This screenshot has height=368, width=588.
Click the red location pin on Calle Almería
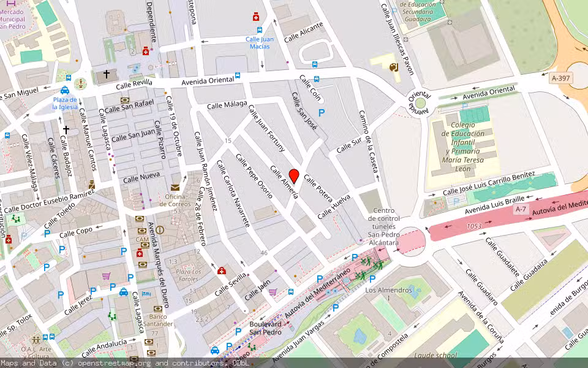coord(294,176)
